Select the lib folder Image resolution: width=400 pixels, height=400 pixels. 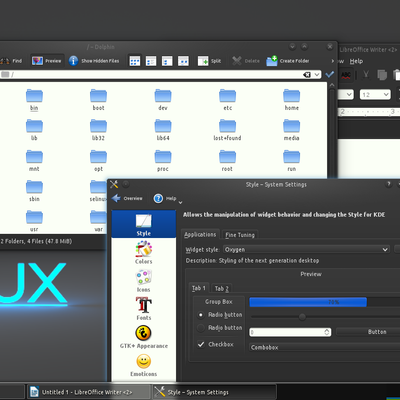[x=34, y=130]
